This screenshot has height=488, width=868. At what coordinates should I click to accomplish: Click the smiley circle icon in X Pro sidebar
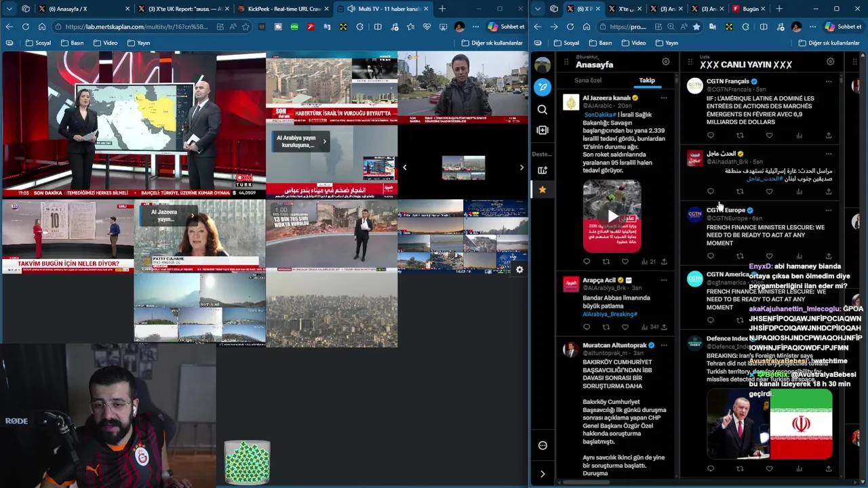click(542, 445)
